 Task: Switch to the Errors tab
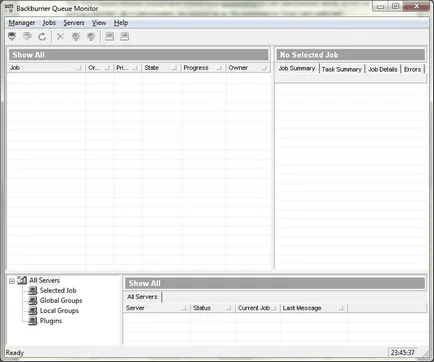[412, 69]
